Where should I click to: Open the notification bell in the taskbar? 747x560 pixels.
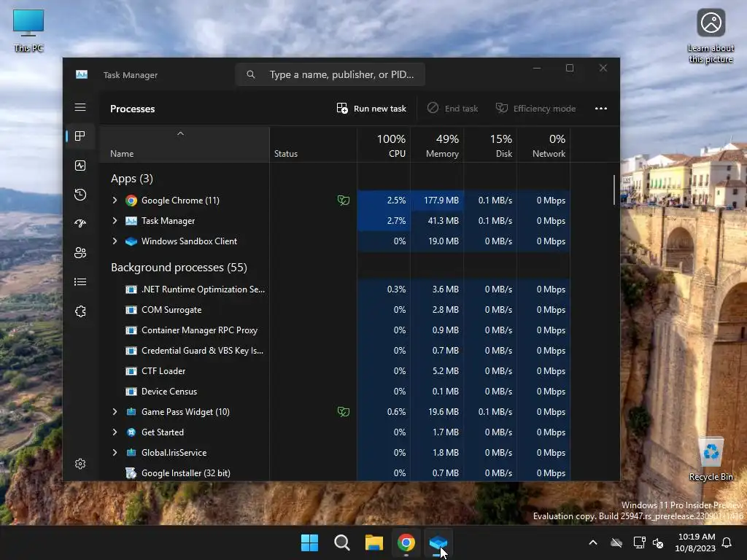[727, 542]
